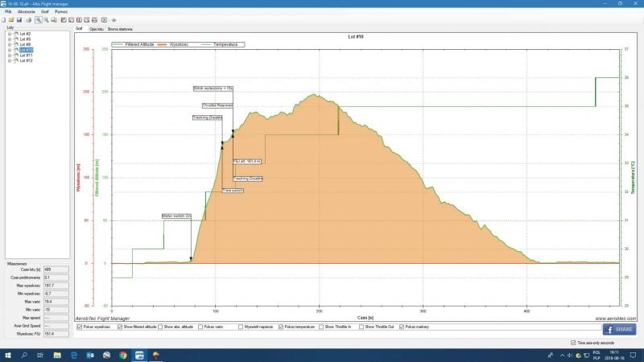The width and height of the screenshot is (644, 362).
Task: Disable Time axis-only seconds option
Action: pyautogui.click(x=572, y=342)
